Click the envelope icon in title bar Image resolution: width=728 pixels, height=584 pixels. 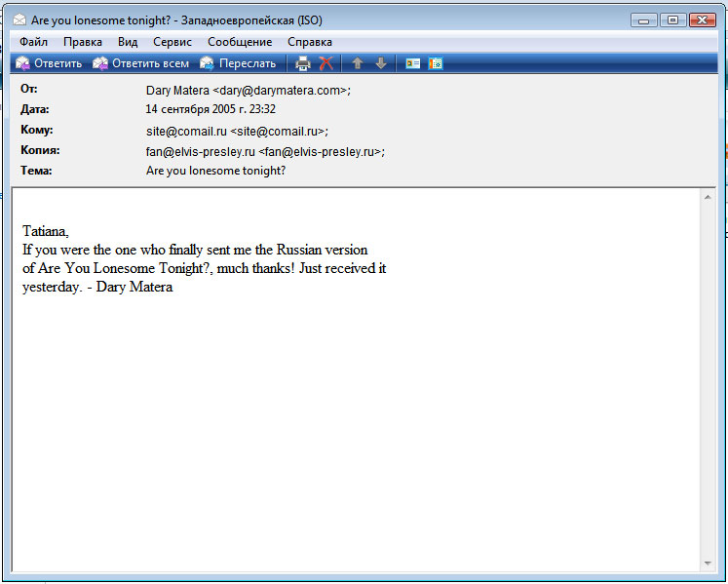click(x=19, y=19)
